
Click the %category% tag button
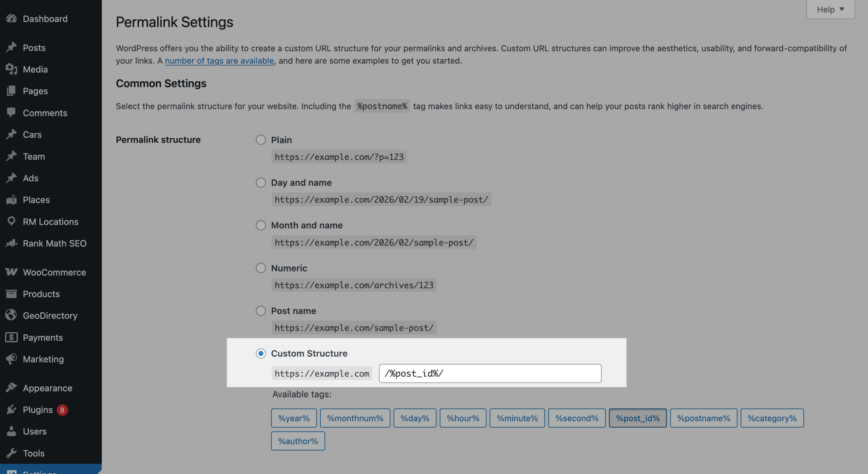772,418
